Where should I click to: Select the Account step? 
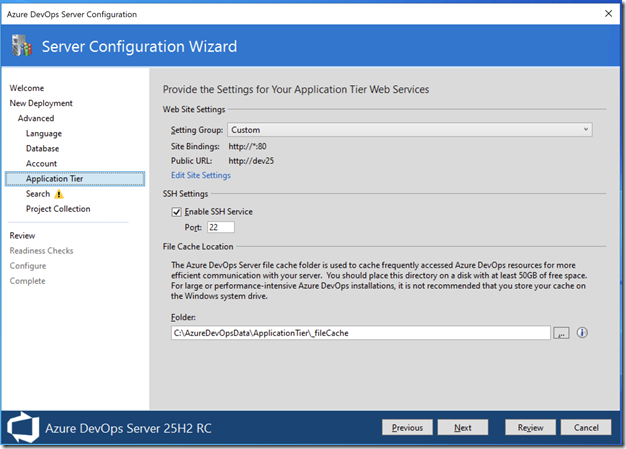(x=41, y=163)
